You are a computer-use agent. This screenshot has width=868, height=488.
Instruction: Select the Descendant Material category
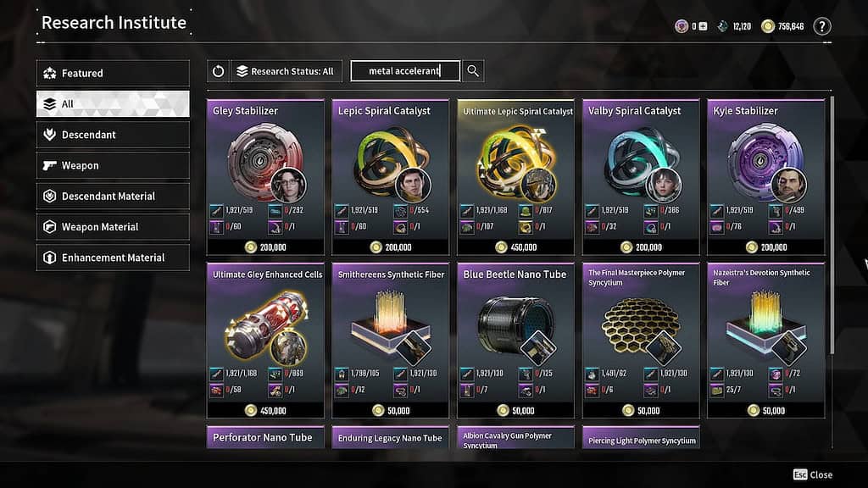point(113,196)
